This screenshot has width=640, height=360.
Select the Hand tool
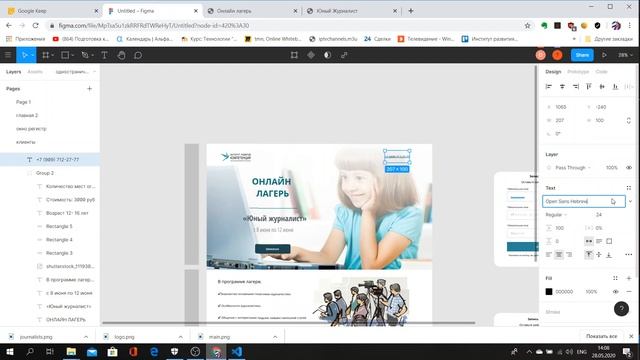[121, 55]
